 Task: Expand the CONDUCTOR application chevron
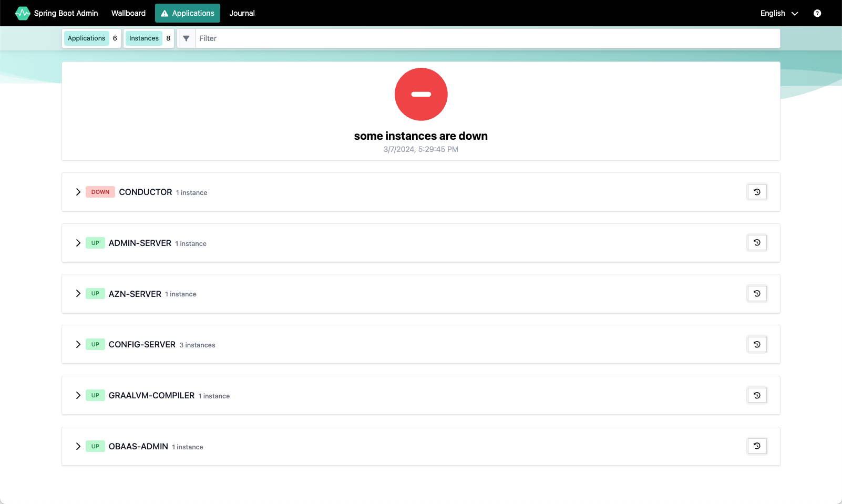[78, 192]
